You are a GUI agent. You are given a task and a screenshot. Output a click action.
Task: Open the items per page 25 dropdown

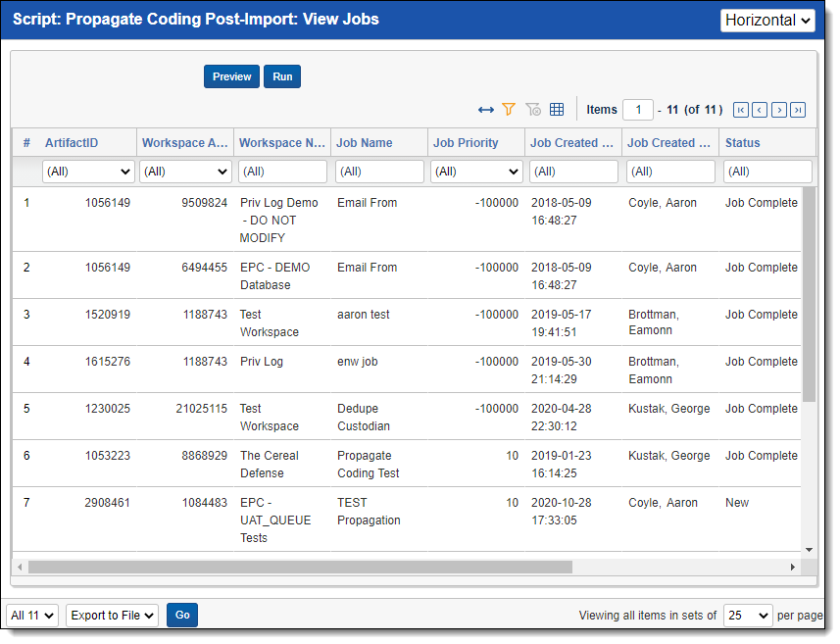coord(748,616)
